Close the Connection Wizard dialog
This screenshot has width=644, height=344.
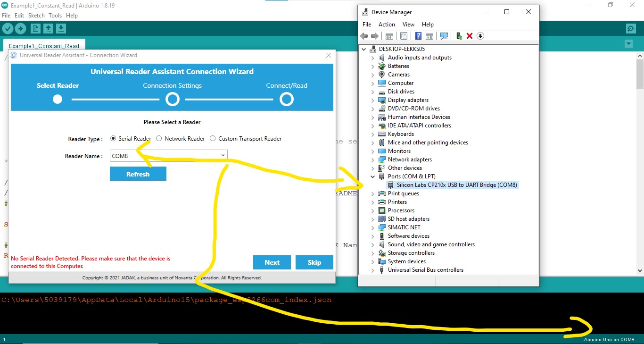click(x=329, y=55)
